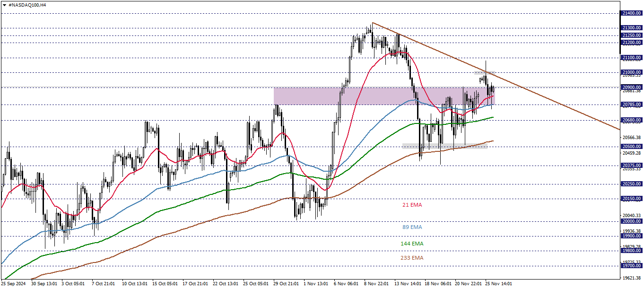Click the 8 Nov 22:01 time label

pos(377,284)
